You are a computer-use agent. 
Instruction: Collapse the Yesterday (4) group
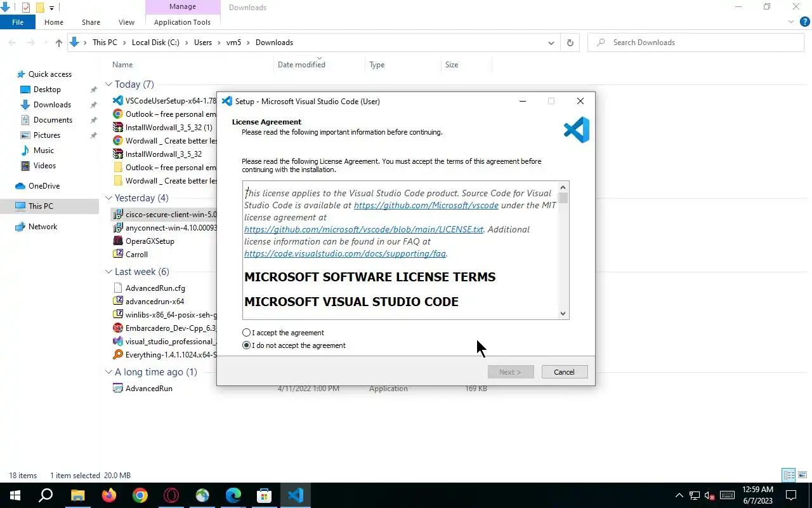pos(108,198)
